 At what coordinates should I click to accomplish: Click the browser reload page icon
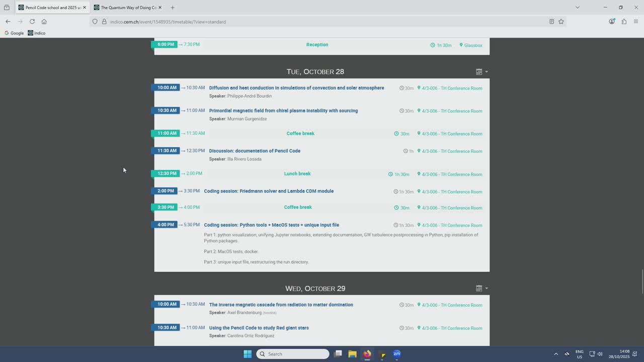pos(32,22)
